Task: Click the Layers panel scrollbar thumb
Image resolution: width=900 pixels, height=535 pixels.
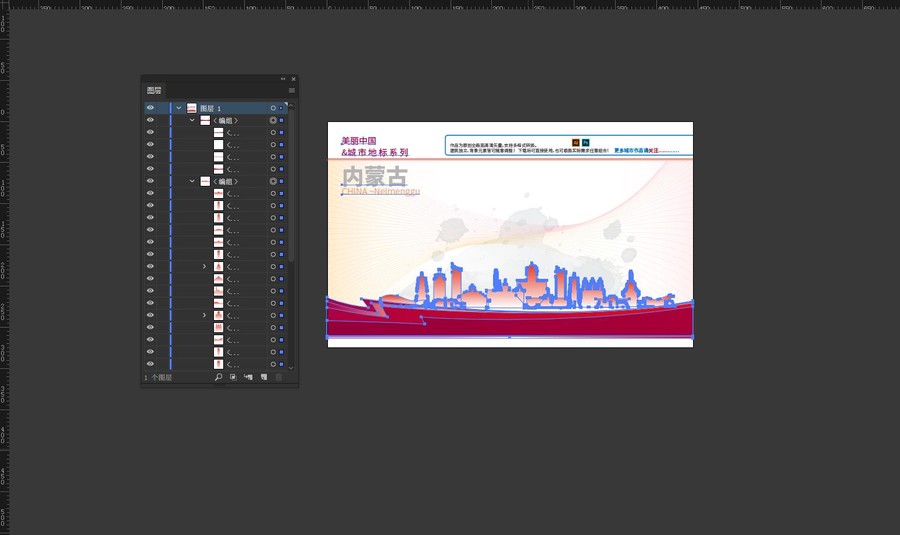Action: click(291, 185)
